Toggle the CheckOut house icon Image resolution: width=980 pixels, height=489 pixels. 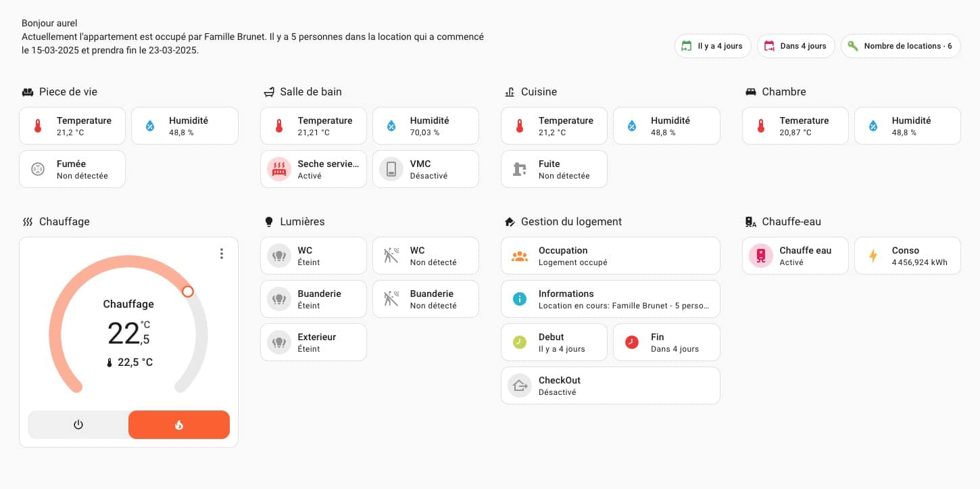519,386
